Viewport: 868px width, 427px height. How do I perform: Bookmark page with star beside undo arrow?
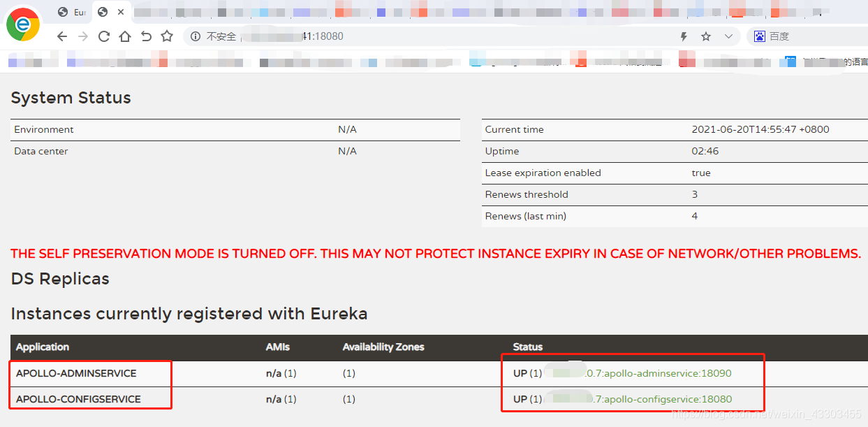point(167,36)
